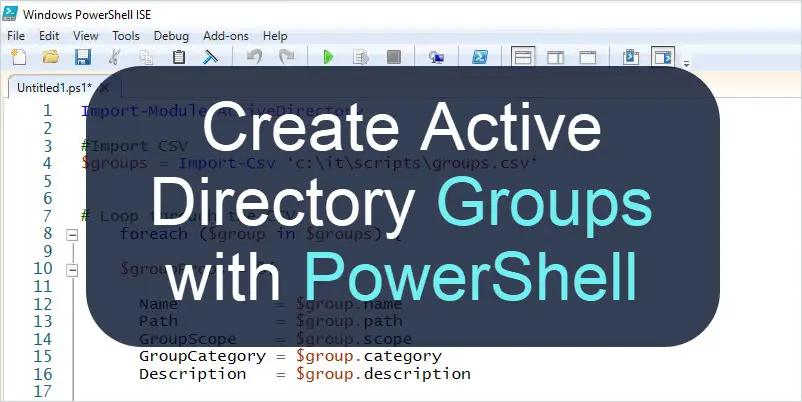Start PowerShell.exe from the blue console icon
Image resolution: width=802 pixels, height=402 pixels.
coord(480,56)
